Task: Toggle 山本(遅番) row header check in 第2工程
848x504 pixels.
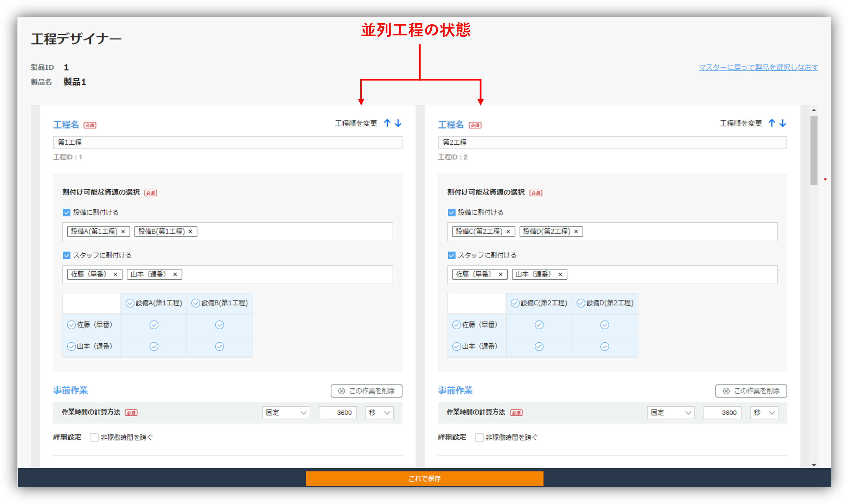Action: (x=456, y=346)
